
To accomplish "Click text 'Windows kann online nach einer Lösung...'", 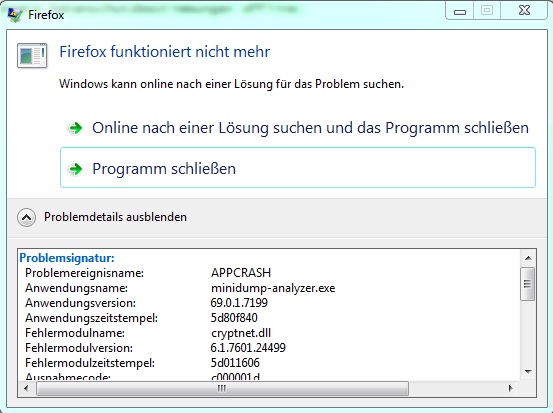I will click(x=231, y=84).
